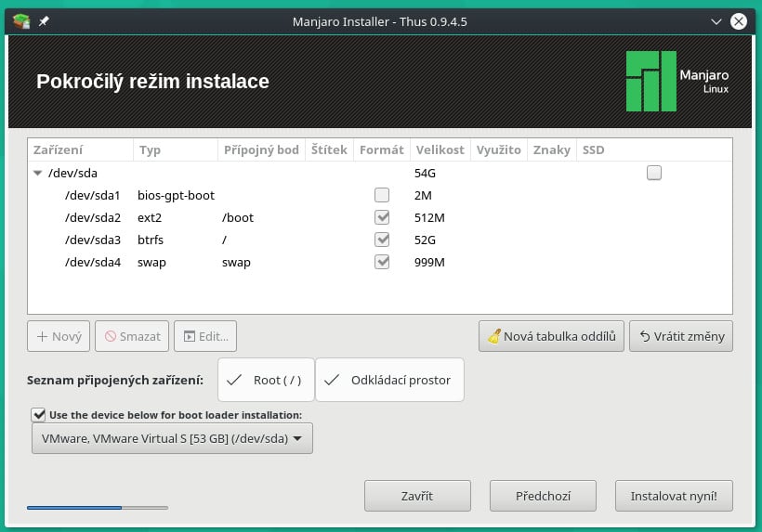
Task: Select the /dev/sda row
Action: click(x=380, y=173)
